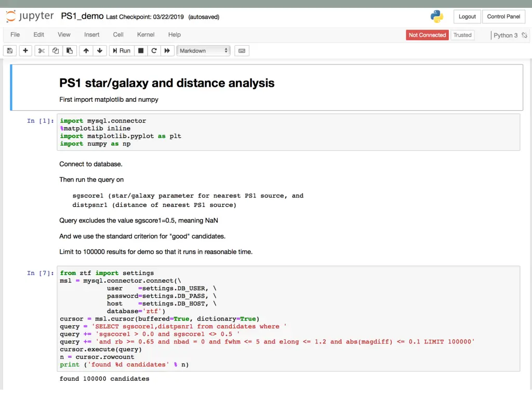Viewport: 532px width, 399px height.
Task: Click the 'Query excludes the value sgscore1=0.5' line
Action: pos(139,220)
